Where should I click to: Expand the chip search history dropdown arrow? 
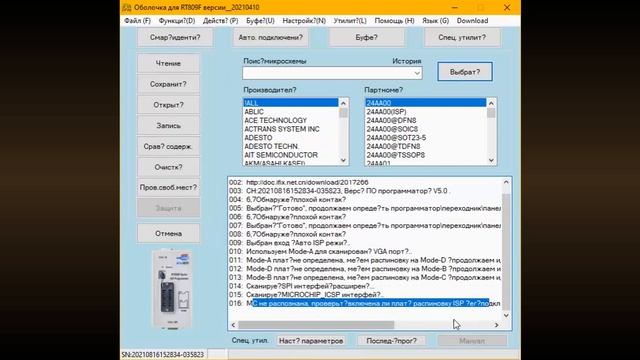(x=417, y=73)
